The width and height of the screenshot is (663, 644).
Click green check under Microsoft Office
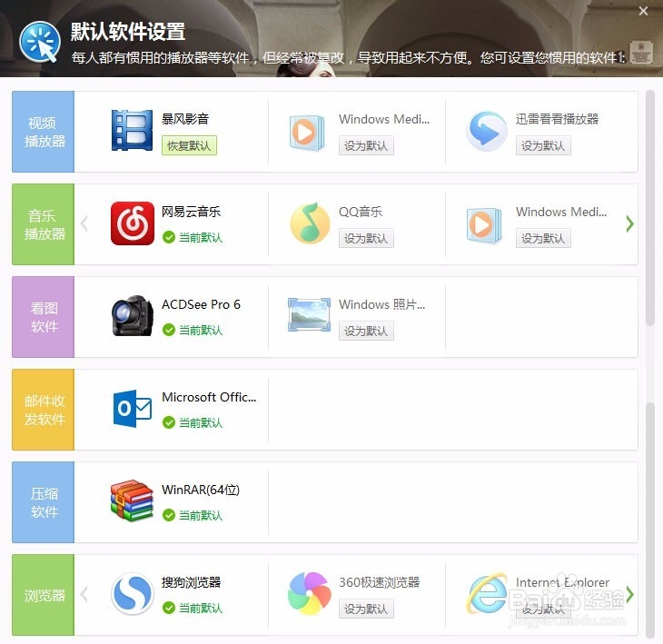pyautogui.click(x=169, y=422)
